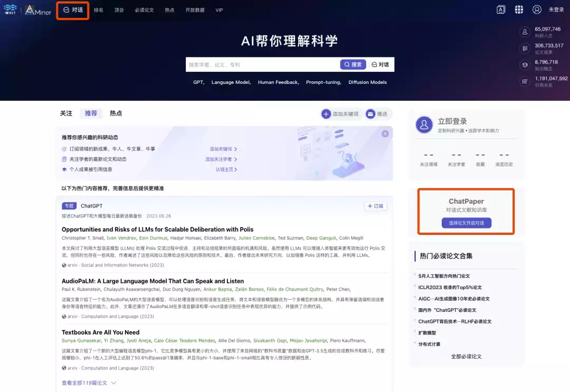Open the AIGC image generation collection
570x392 pixels.
454,299
